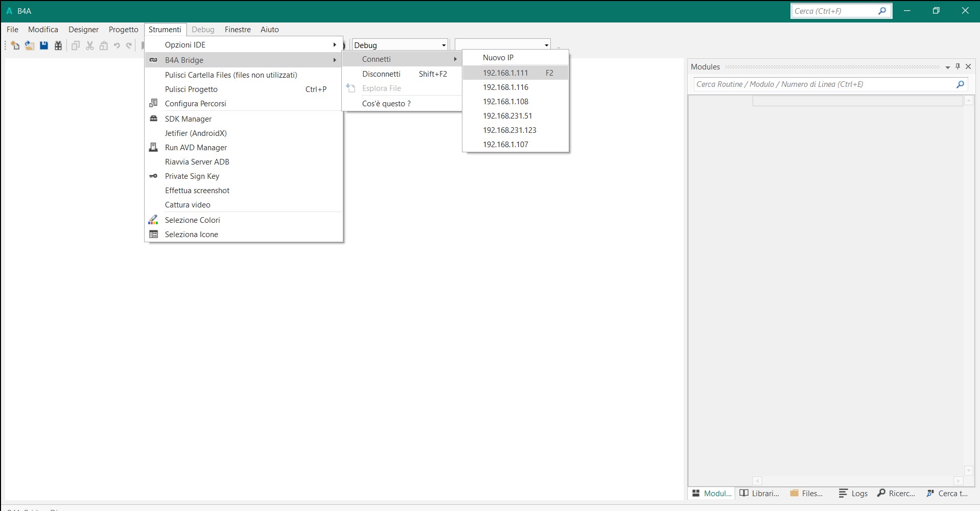
Task: Open the Finestre menu
Action: (238, 30)
